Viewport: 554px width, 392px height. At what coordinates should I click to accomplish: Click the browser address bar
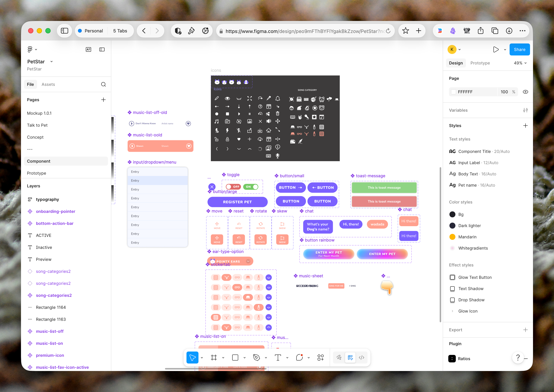[305, 31]
